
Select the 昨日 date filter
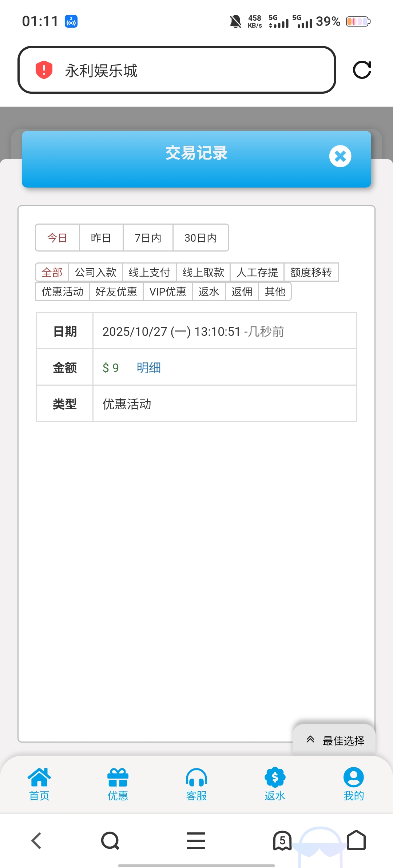point(101,238)
